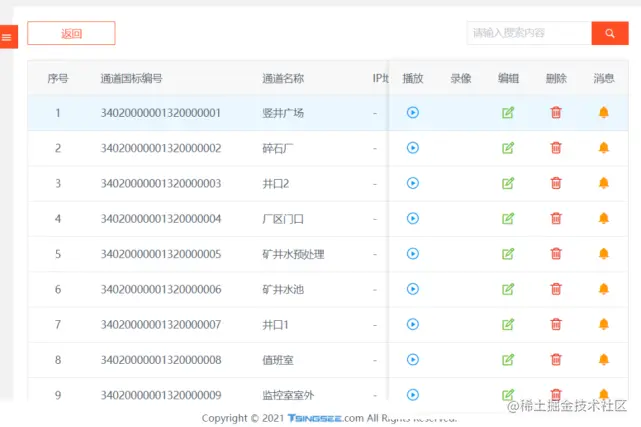Edit the 矿井水预处理 channel

508,254
